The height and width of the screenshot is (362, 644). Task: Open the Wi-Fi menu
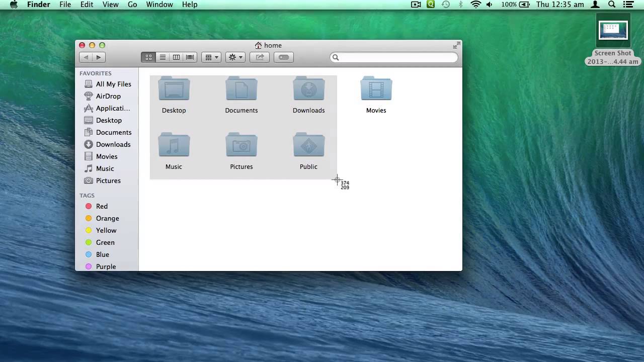coord(475,5)
